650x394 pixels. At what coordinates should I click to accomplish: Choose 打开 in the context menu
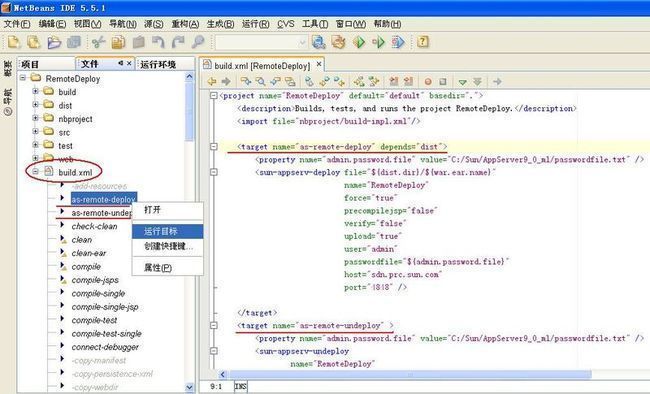[x=167, y=210]
